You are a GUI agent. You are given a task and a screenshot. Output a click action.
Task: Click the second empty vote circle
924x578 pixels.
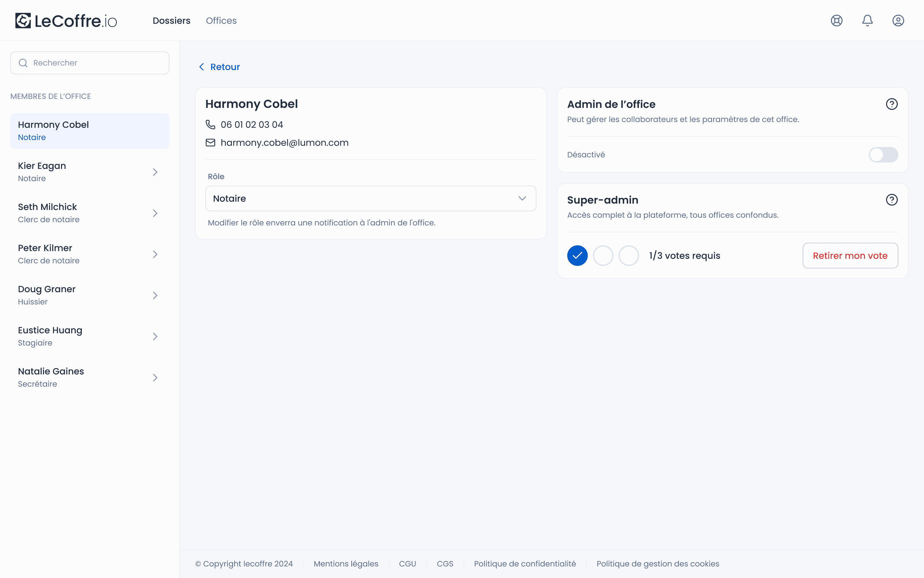click(x=603, y=255)
